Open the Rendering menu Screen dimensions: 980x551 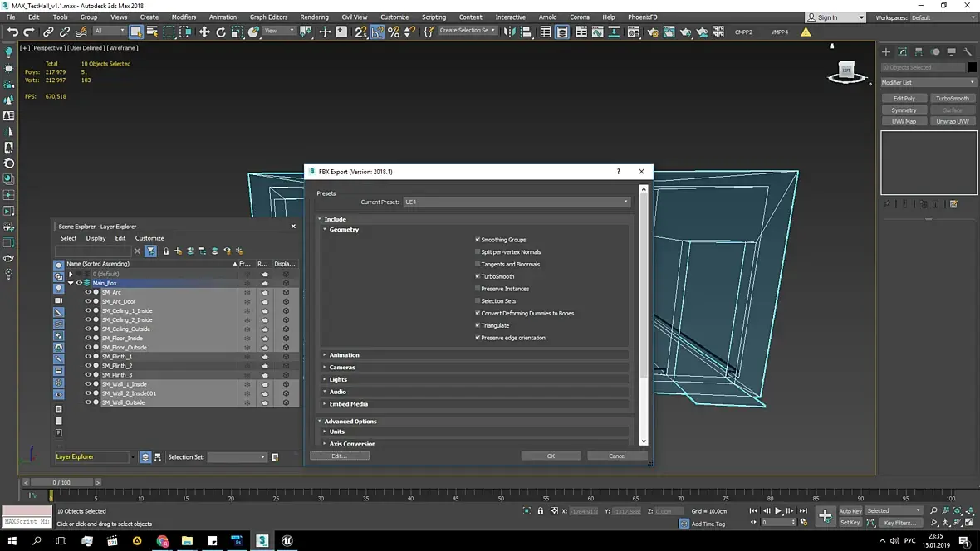click(x=314, y=17)
